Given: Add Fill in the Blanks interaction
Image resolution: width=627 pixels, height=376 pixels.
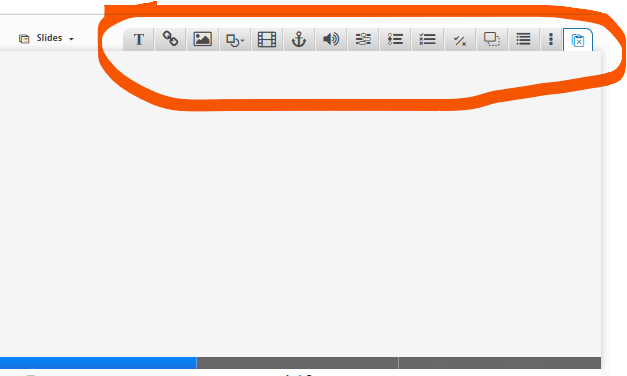Looking at the screenshot, I should point(363,39).
